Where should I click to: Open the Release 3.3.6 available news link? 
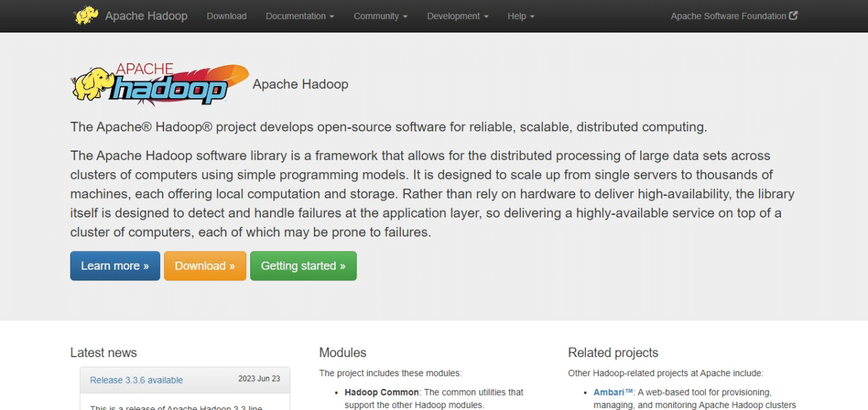pyautogui.click(x=136, y=380)
